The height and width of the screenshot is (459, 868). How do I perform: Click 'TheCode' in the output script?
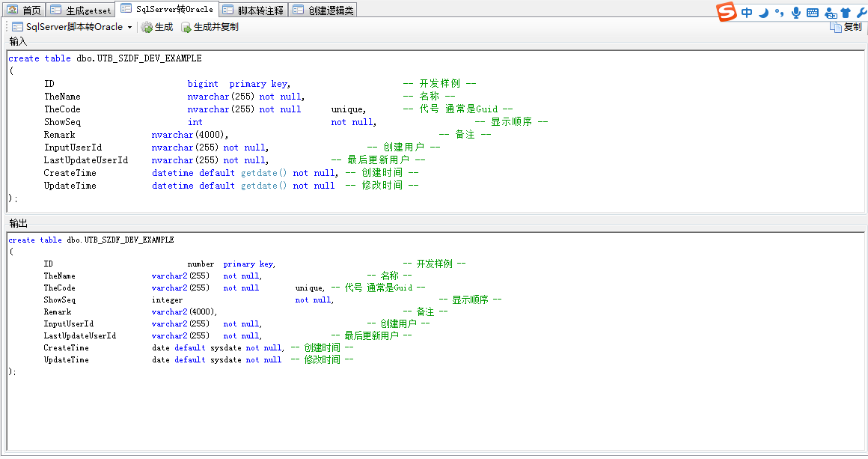59,288
